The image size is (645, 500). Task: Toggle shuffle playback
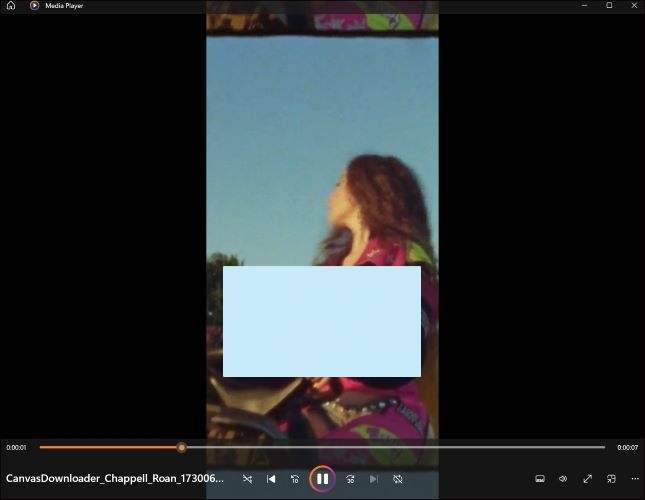(247, 479)
